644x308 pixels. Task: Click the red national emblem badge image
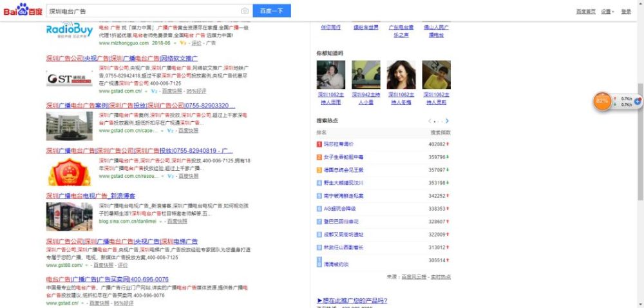click(x=70, y=171)
